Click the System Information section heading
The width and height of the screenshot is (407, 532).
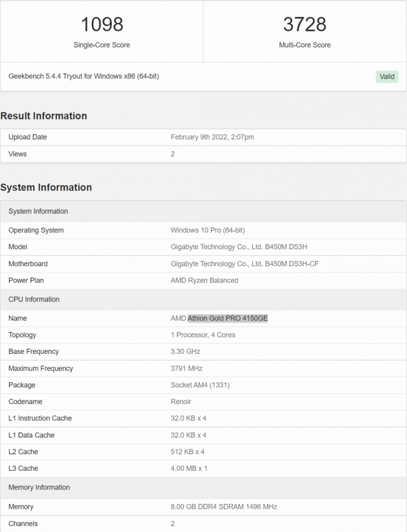(46, 187)
